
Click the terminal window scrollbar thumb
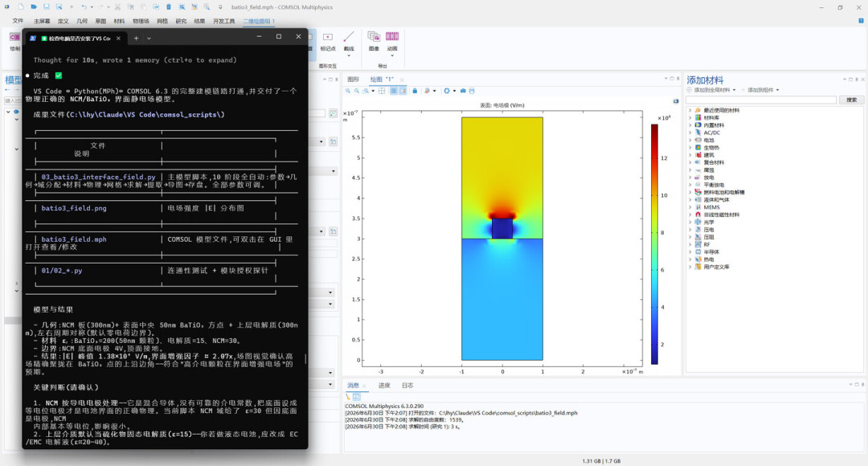pos(305,358)
